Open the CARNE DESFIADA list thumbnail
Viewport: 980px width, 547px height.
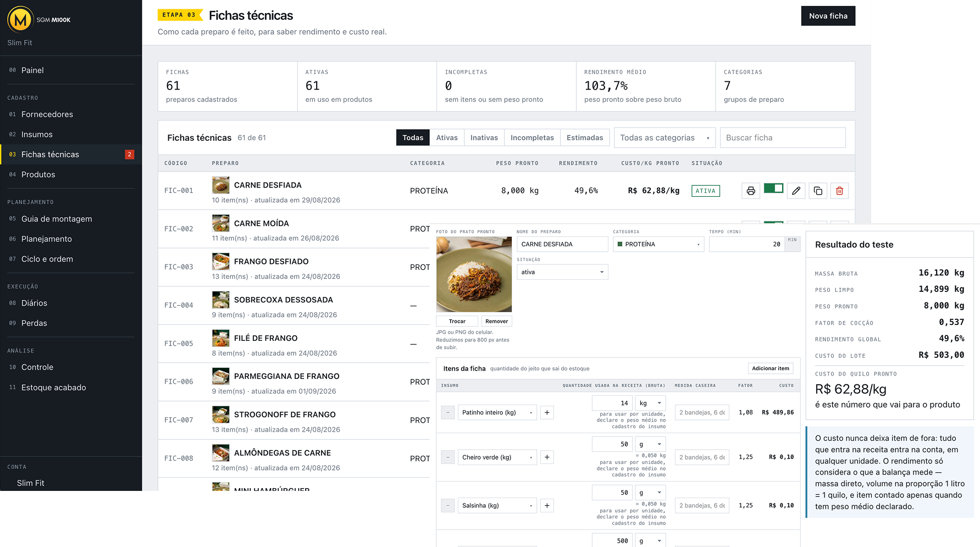(221, 185)
